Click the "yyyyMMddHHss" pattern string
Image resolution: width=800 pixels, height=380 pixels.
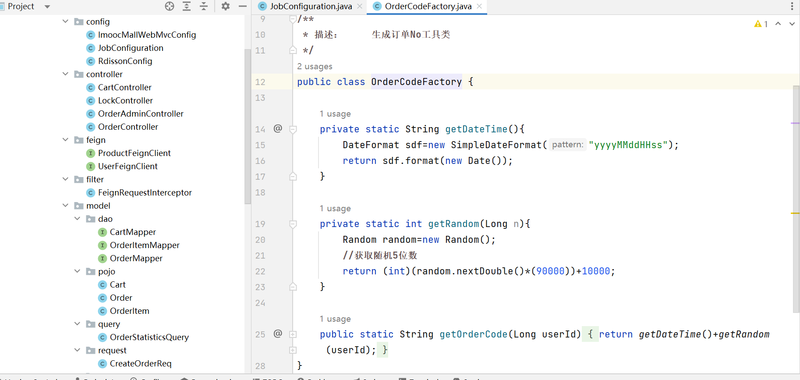[628, 145]
